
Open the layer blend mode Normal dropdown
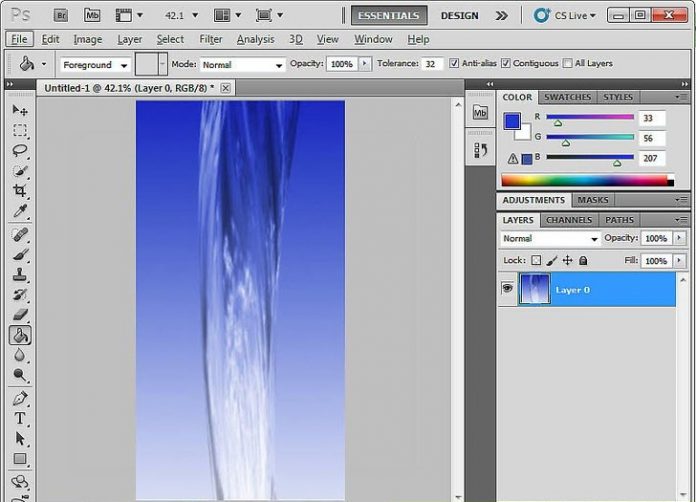click(x=549, y=239)
